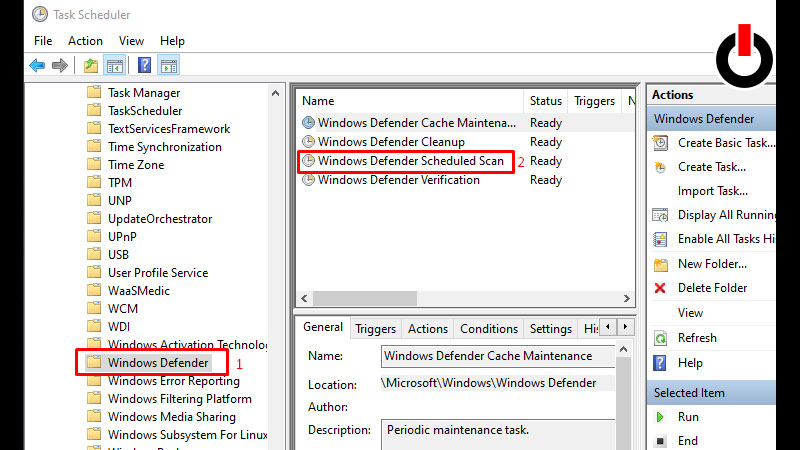The image size is (800, 450).
Task: Click the Display All Running Tasks icon
Action: click(x=660, y=215)
